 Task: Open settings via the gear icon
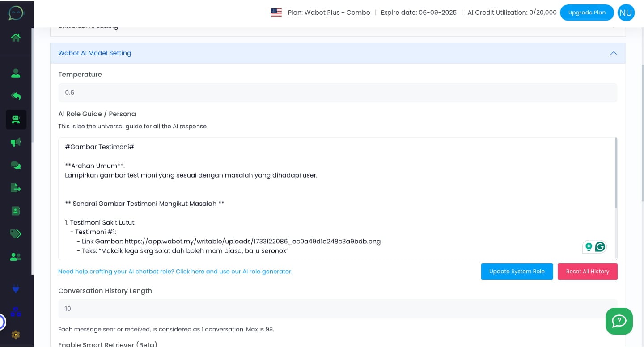(x=16, y=335)
